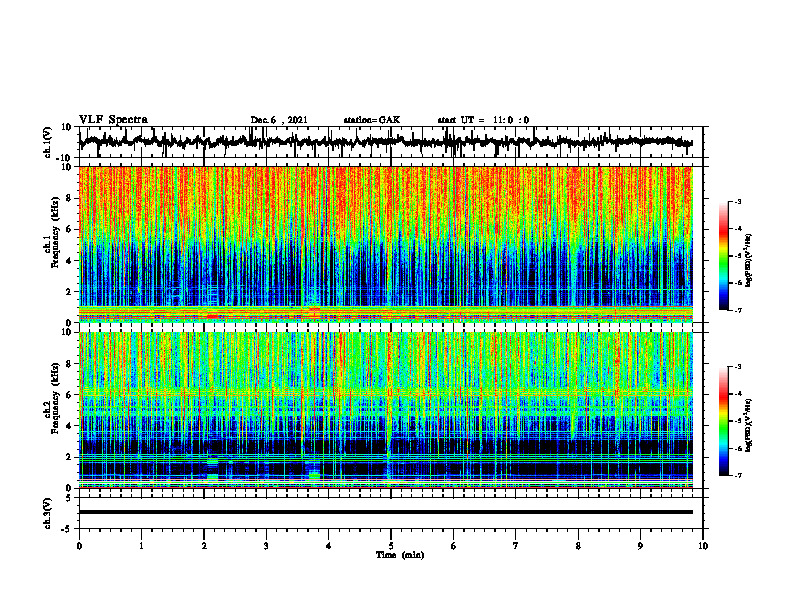Click the ch.1 frequency tick label "2"
Screen dimensions: 792x612
69,292
